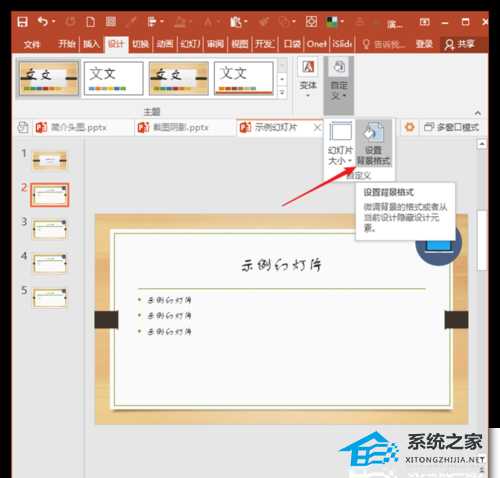Switch to the 动画 Animations tab
The image size is (500, 478).
pos(165,44)
